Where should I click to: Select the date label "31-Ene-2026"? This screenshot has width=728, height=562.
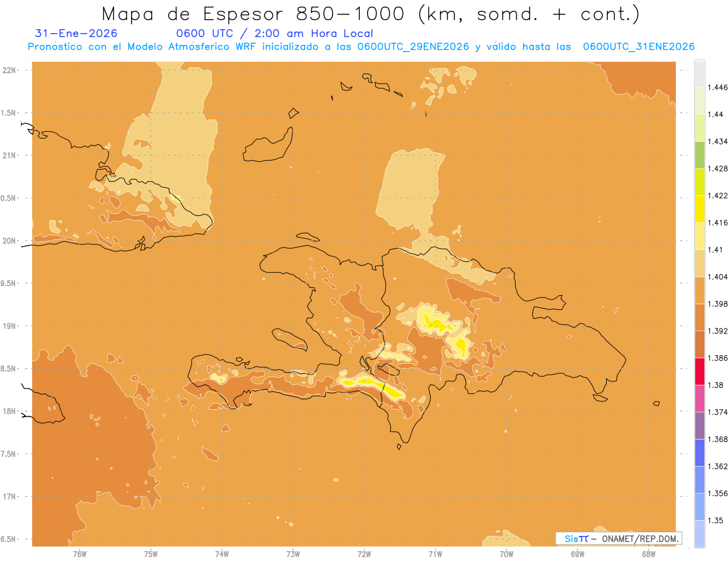point(76,33)
